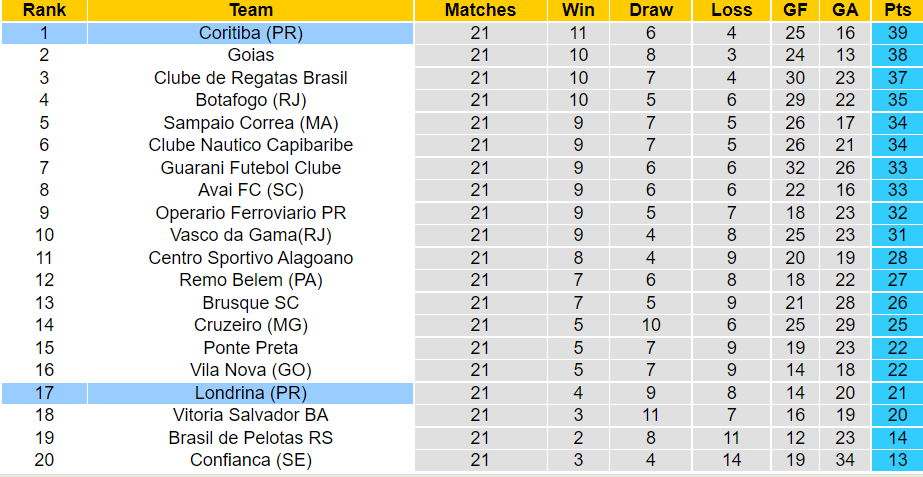Screen dimensions: 923x477
Task: Click the Team column header
Action: click(x=250, y=10)
